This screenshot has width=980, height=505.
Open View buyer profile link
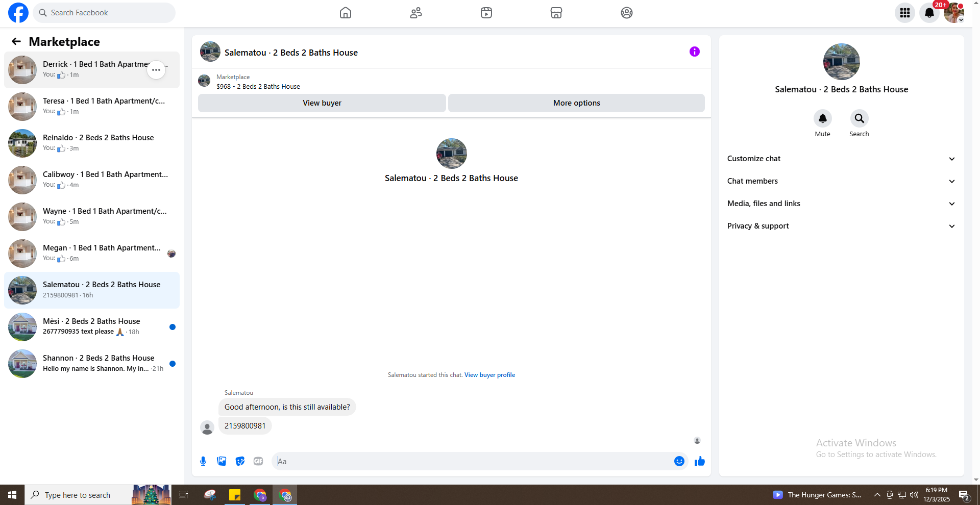(489, 375)
